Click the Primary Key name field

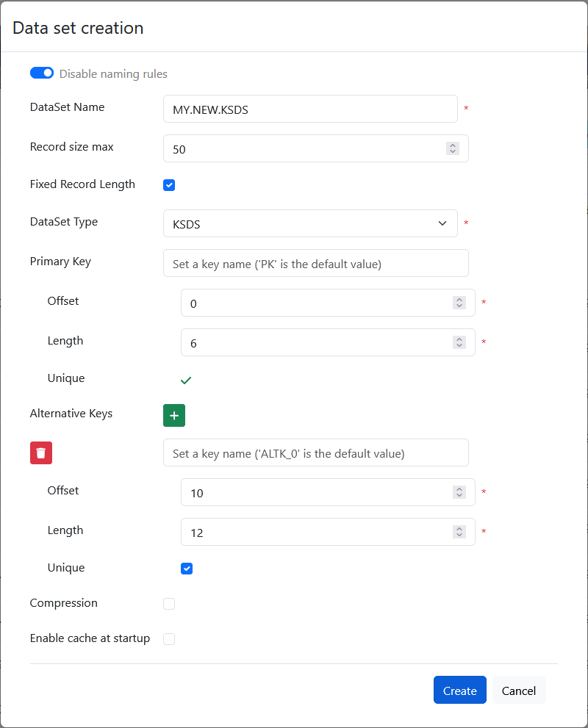click(x=316, y=263)
